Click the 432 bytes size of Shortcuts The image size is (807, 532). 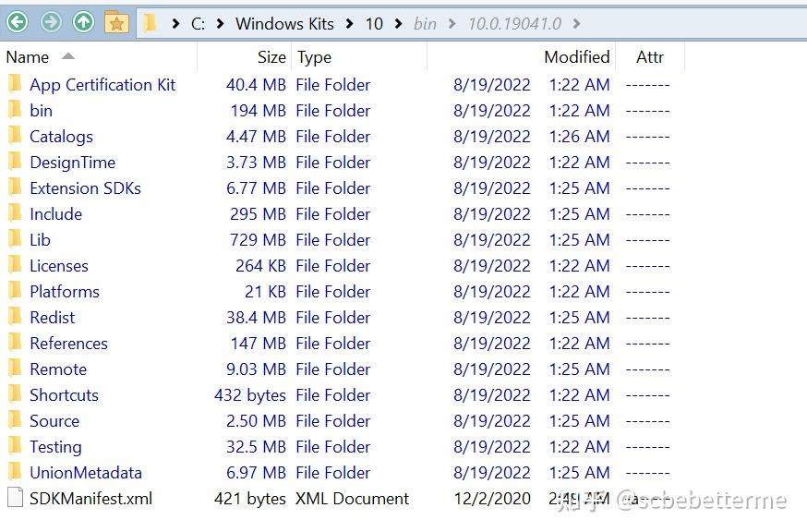[250, 395]
